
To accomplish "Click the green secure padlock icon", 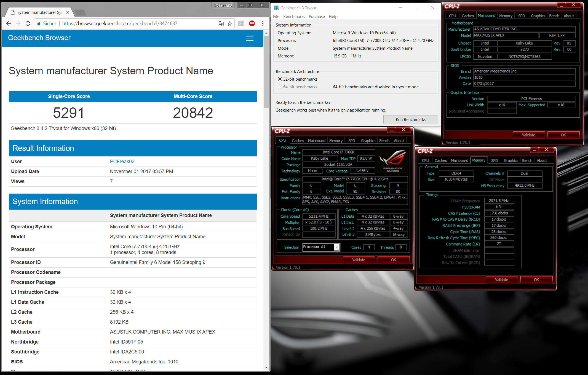I will click(39, 23).
